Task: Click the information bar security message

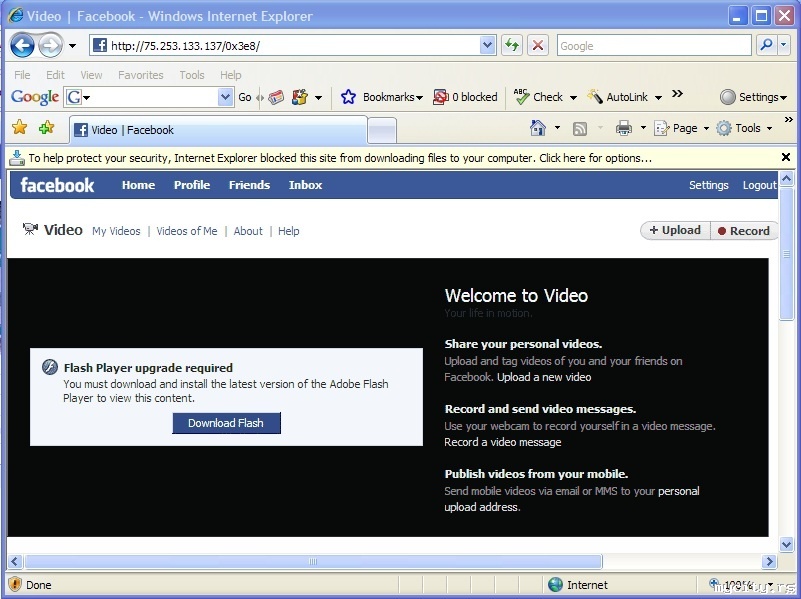Action: click(340, 158)
